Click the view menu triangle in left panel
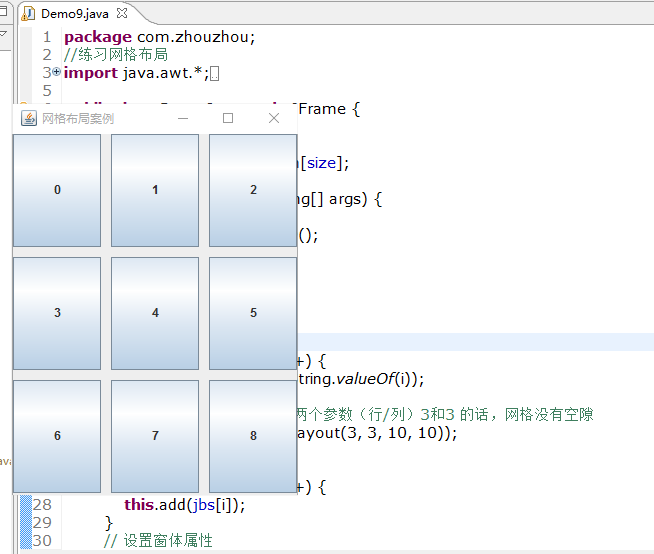The height and width of the screenshot is (554, 654). click(x=3, y=33)
